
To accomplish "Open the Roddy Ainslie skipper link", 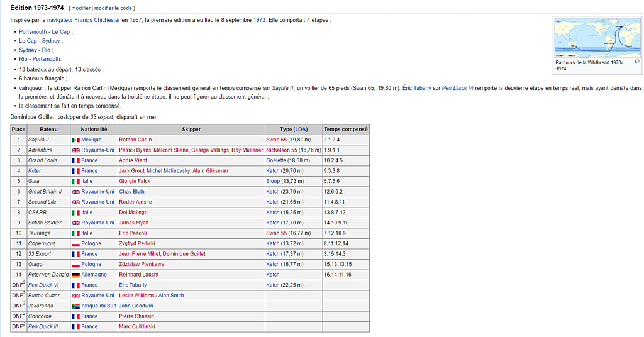I will [x=135, y=202].
